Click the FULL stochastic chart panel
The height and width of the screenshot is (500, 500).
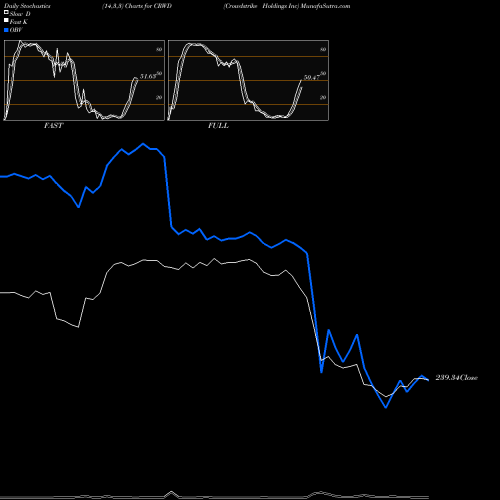[248, 80]
